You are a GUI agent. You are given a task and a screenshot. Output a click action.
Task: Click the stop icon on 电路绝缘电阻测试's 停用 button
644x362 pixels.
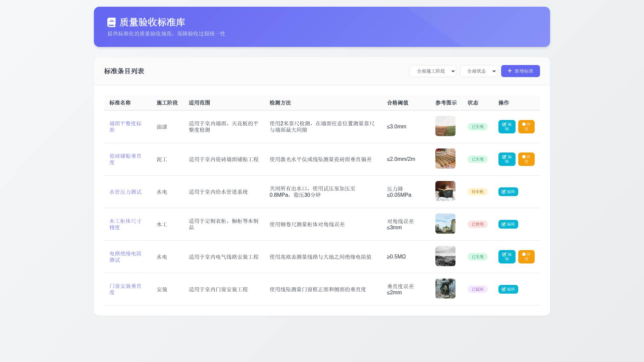(524, 254)
